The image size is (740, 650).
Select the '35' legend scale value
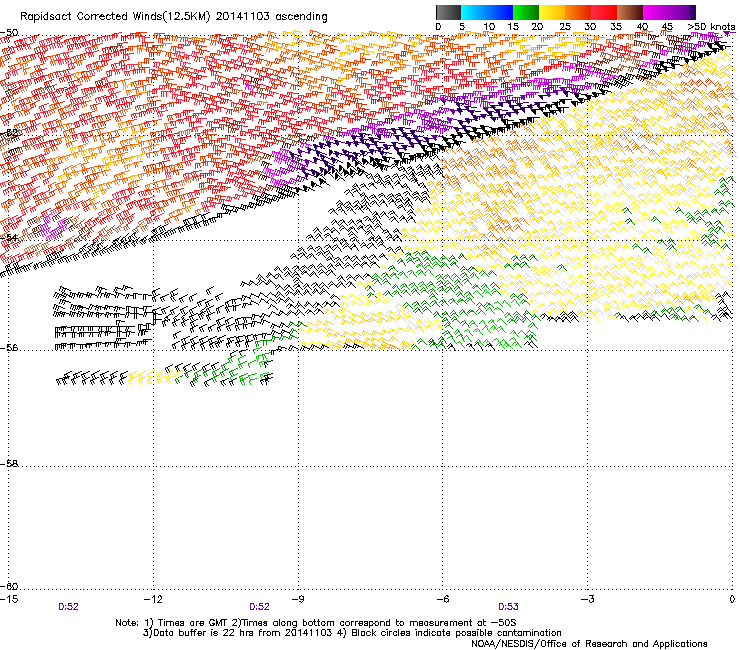click(x=616, y=27)
